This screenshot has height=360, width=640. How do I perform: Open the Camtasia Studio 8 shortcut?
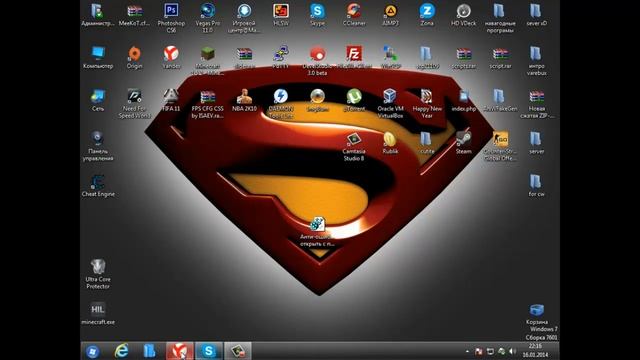[x=354, y=139]
